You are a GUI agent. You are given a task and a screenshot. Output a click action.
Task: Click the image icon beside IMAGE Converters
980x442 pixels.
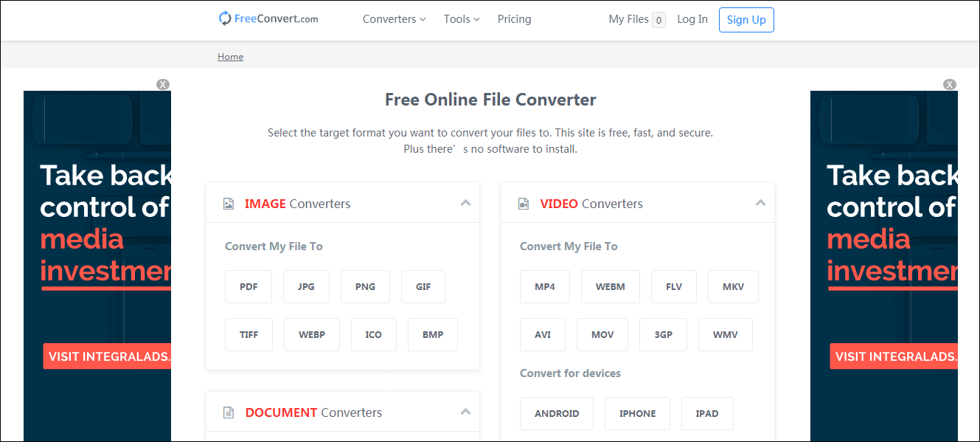tap(229, 204)
